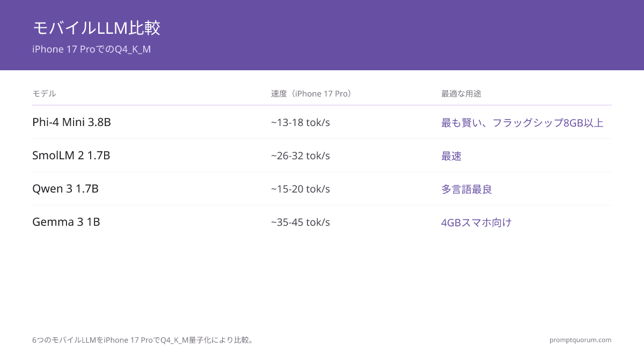Open the promptquorum.com footer link

point(580,340)
